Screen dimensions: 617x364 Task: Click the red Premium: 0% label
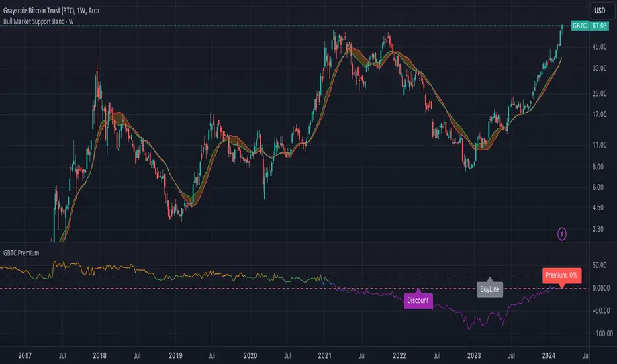561,275
